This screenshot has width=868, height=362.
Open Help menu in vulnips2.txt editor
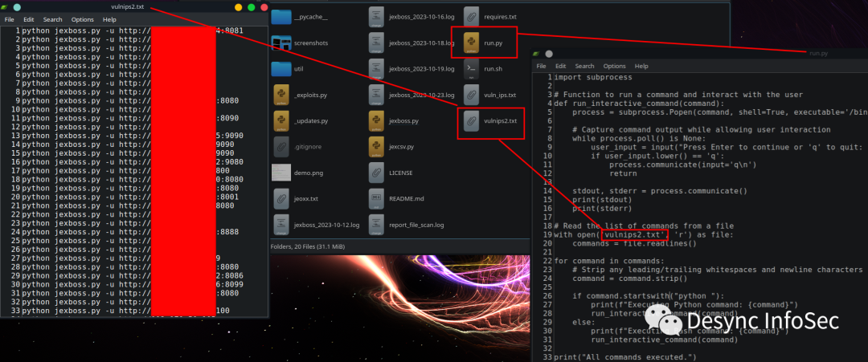point(109,19)
